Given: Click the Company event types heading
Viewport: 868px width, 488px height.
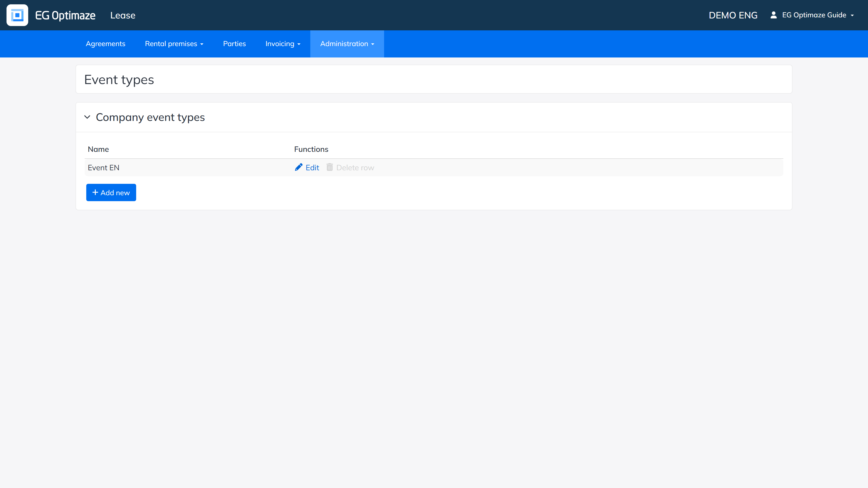Looking at the screenshot, I should pos(150,117).
